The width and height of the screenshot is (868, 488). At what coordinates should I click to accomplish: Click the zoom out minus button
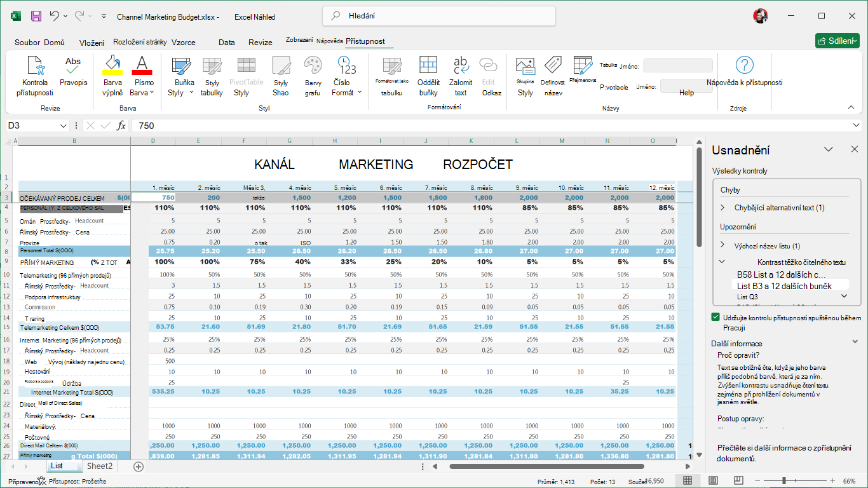pyautogui.click(x=756, y=481)
